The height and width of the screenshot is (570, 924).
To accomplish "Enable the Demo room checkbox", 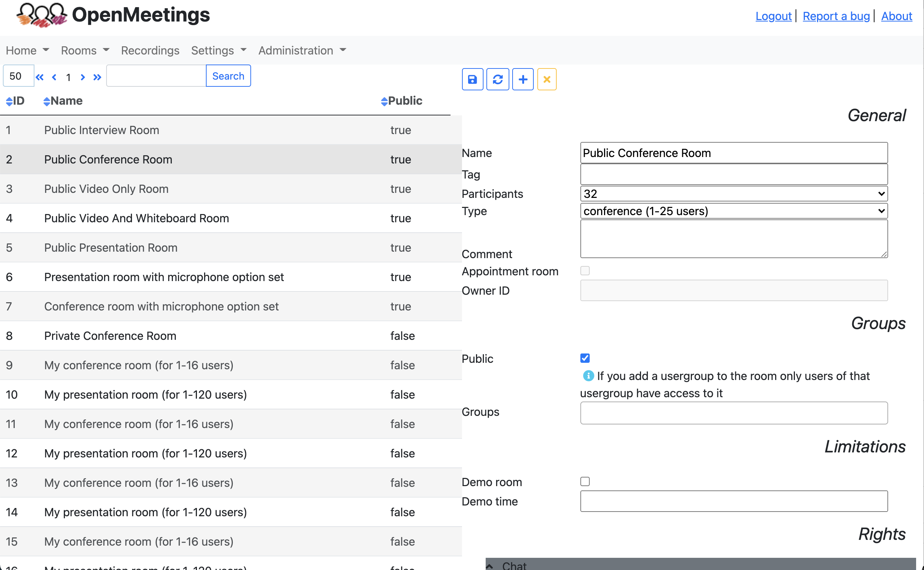I will click(585, 481).
